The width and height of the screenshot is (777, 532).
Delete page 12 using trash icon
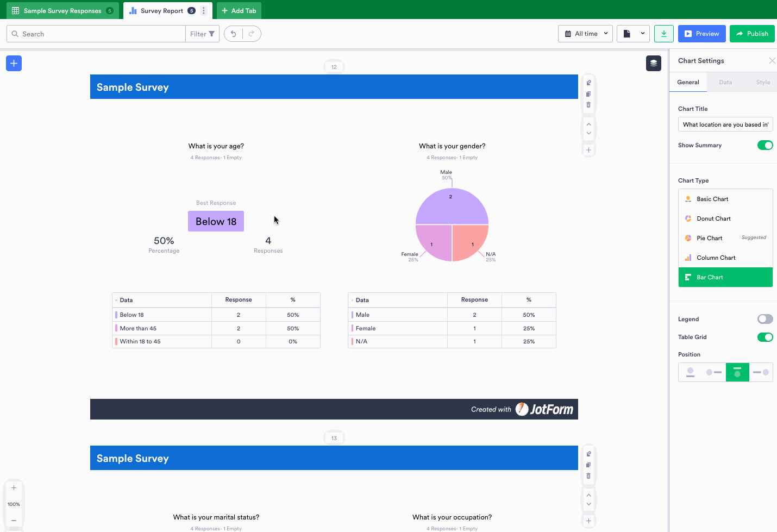point(588,105)
